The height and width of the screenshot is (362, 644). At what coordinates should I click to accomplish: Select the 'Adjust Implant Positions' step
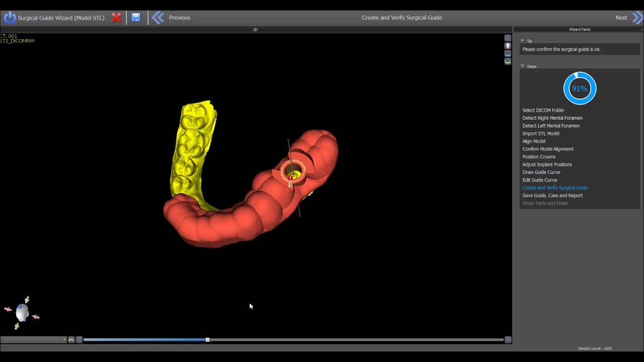click(x=547, y=164)
